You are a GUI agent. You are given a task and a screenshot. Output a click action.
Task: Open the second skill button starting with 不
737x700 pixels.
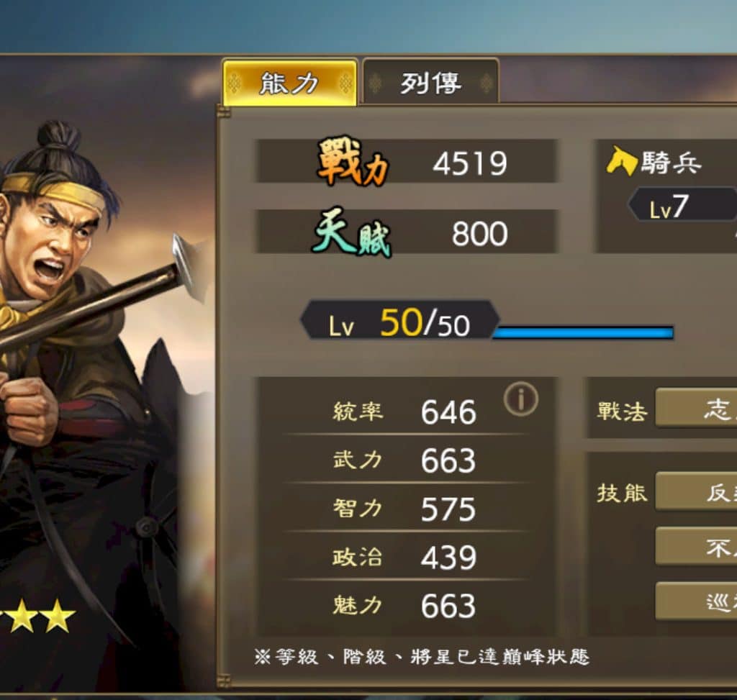coord(696,546)
